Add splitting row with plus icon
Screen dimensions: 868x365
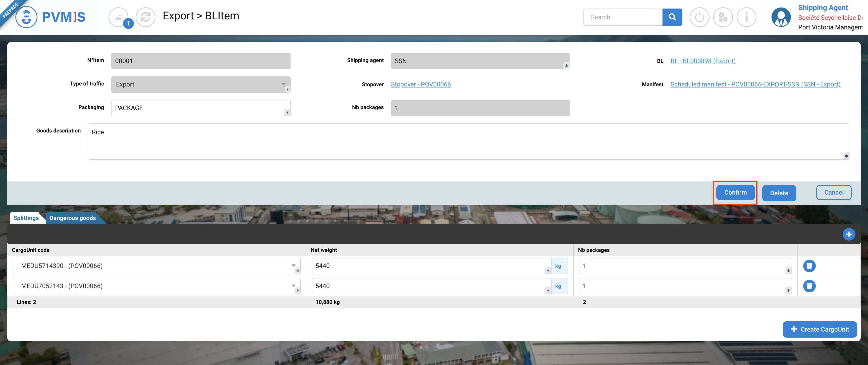click(x=848, y=234)
